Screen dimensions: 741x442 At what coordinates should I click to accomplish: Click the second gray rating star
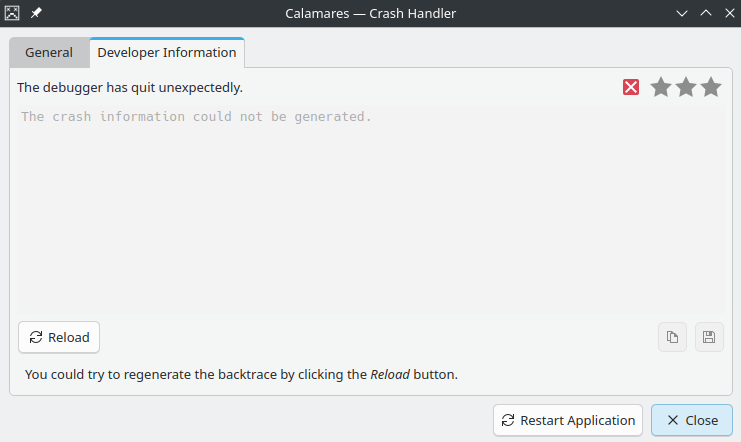tap(686, 87)
